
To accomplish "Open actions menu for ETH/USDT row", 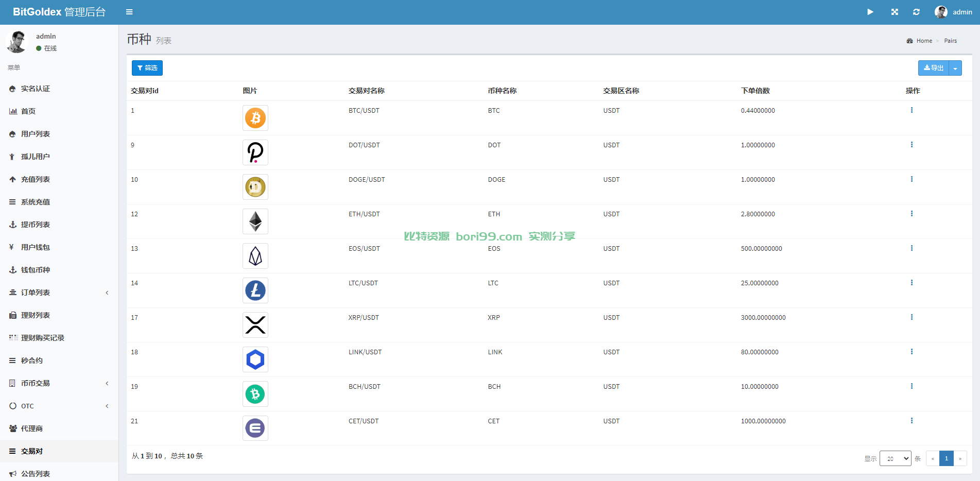I will 912,214.
